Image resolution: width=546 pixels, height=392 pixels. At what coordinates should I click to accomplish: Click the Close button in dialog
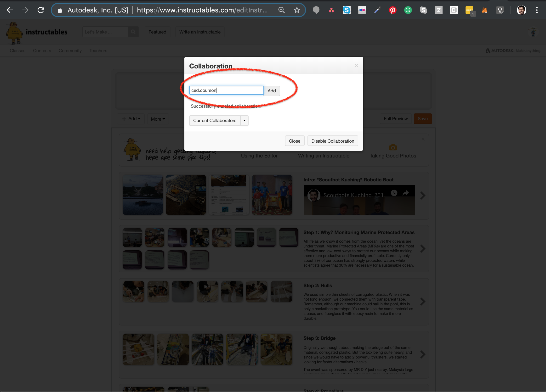pos(295,141)
